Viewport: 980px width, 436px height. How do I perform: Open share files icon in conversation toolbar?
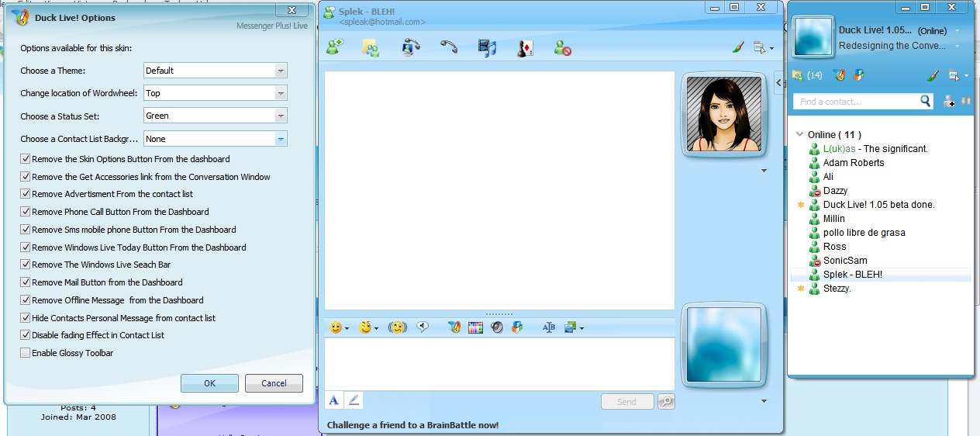click(371, 47)
